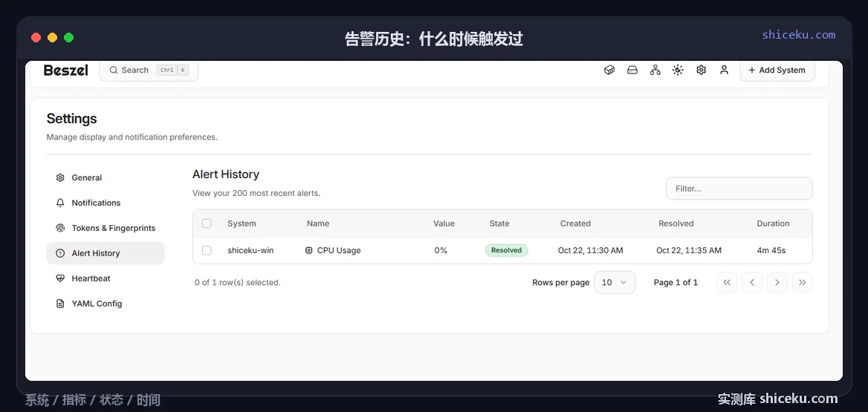The height and width of the screenshot is (412, 868).
Task: Open the network systems icon in header
Action: tap(655, 71)
